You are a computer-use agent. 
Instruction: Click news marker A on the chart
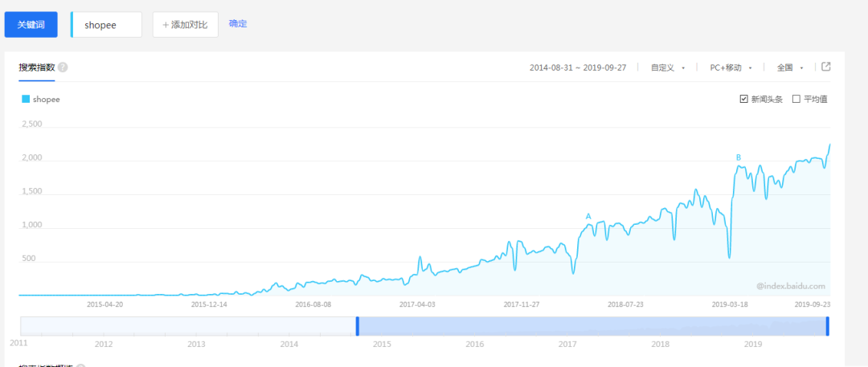click(x=588, y=217)
